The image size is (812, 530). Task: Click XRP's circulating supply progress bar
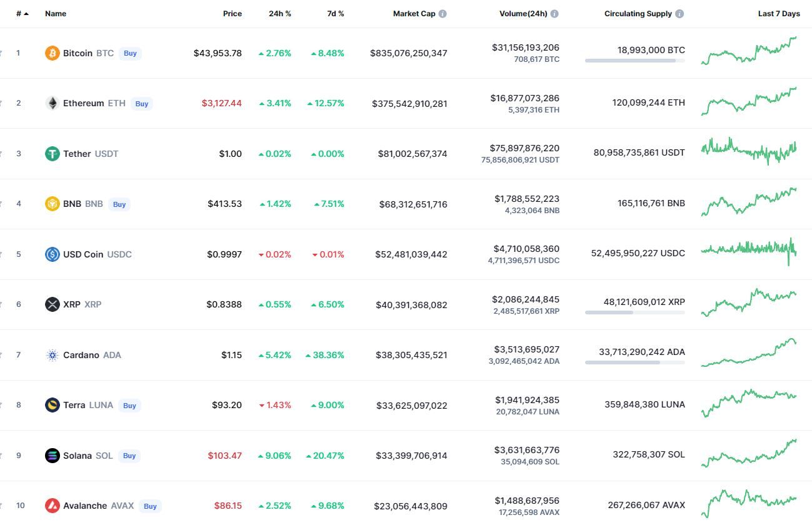(x=635, y=312)
